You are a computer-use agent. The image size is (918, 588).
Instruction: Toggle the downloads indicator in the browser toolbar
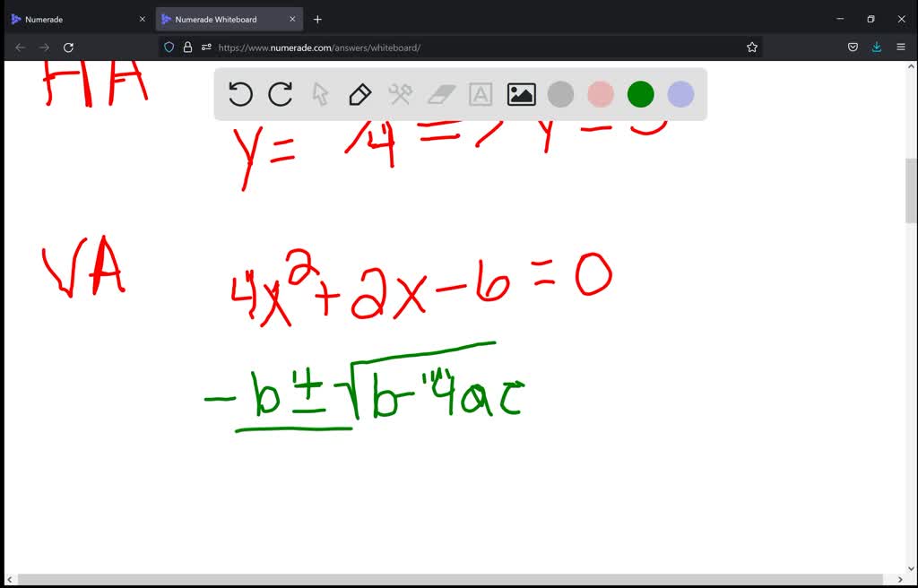point(877,47)
